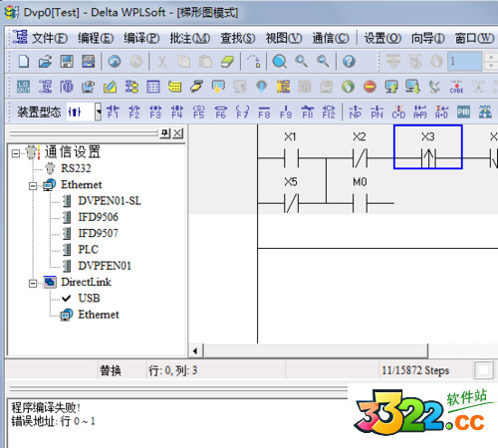Open Help with the question mark icon

coord(349,62)
